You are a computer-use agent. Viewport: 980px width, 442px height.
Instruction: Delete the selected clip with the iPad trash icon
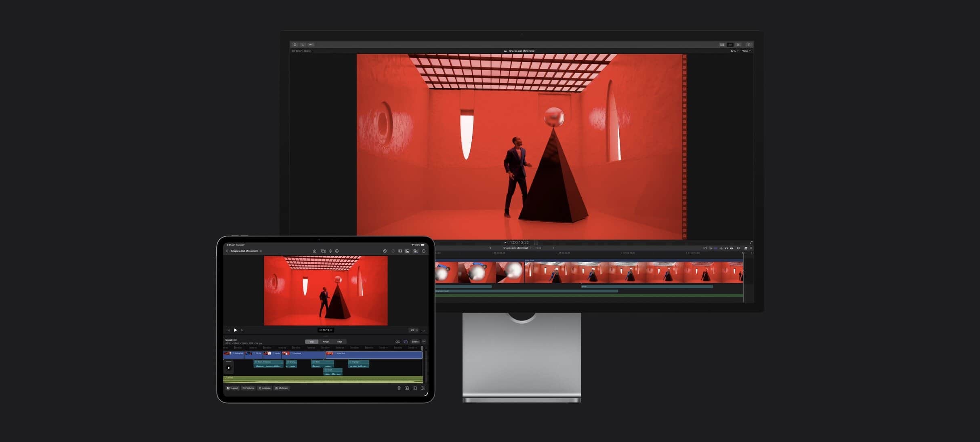(x=399, y=388)
